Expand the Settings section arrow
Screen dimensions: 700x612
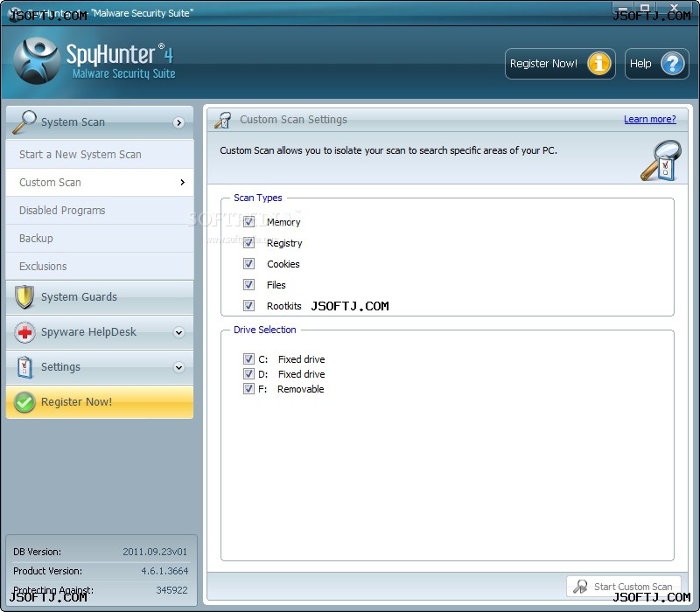[179, 367]
